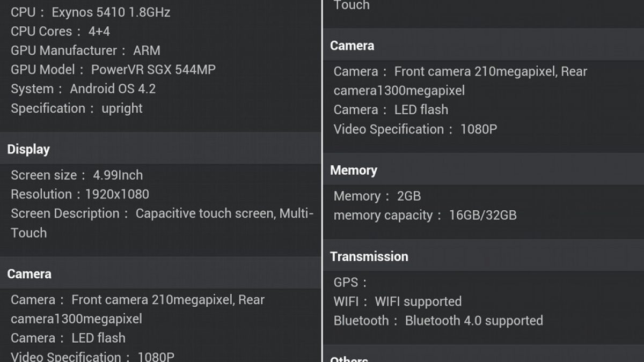Click the Others section header
Screen dimensions: 644x362
(x=349, y=358)
